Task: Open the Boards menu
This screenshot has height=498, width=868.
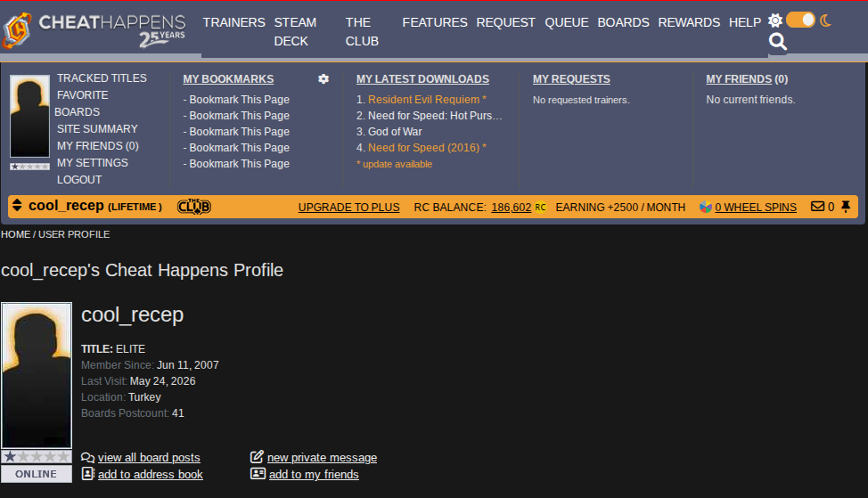Action: pyautogui.click(x=623, y=22)
